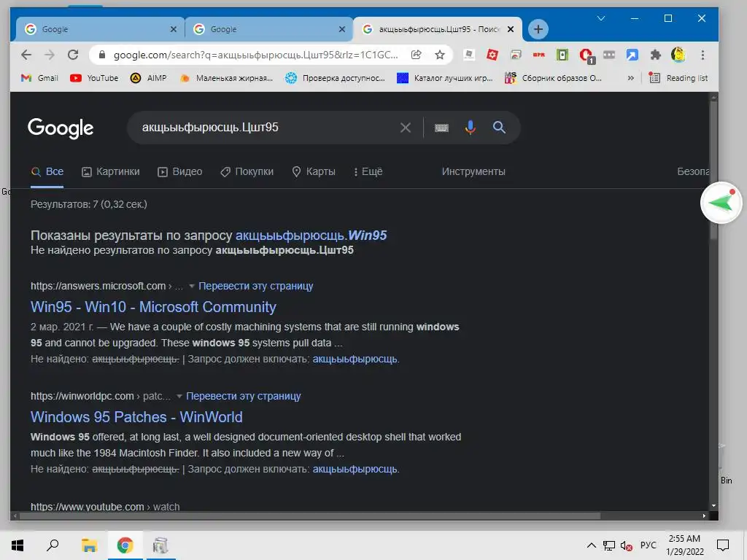Translate the Microsoft Community result page

tap(256, 286)
